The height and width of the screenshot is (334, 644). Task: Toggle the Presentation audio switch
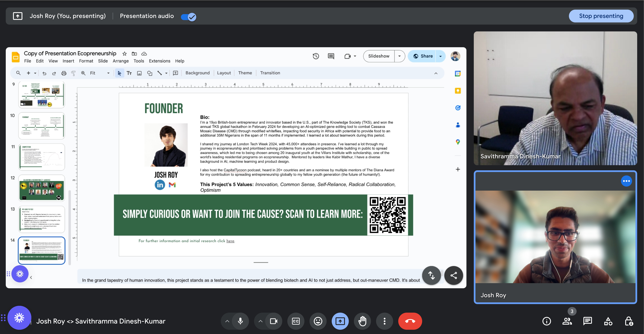(189, 16)
